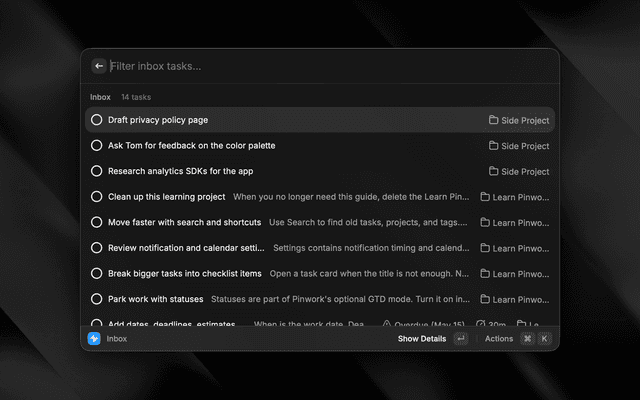Click the blue Pinwork app icon in footer
640x400 pixels.
(94, 338)
